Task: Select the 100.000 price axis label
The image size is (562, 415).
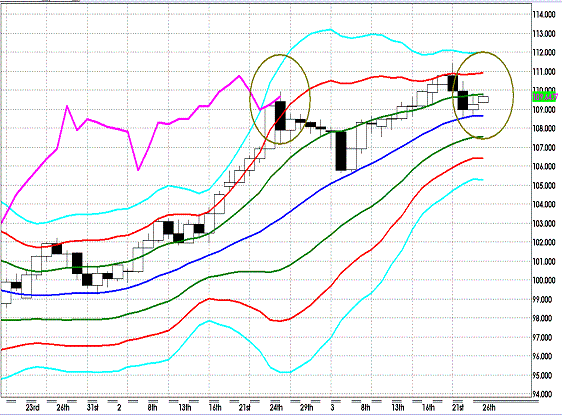Action: point(544,280)
